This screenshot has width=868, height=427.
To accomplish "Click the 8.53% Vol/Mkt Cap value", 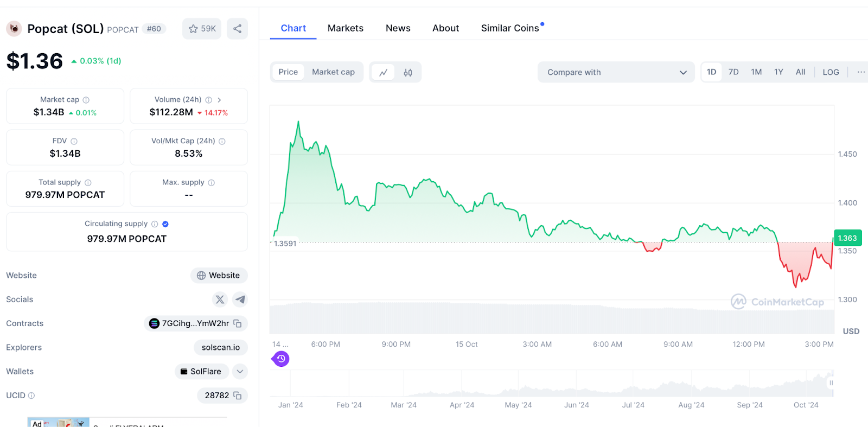I will [189, 154].
